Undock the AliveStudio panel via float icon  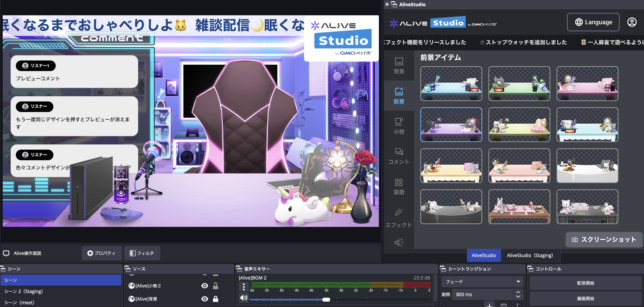[x=394, y=4]
